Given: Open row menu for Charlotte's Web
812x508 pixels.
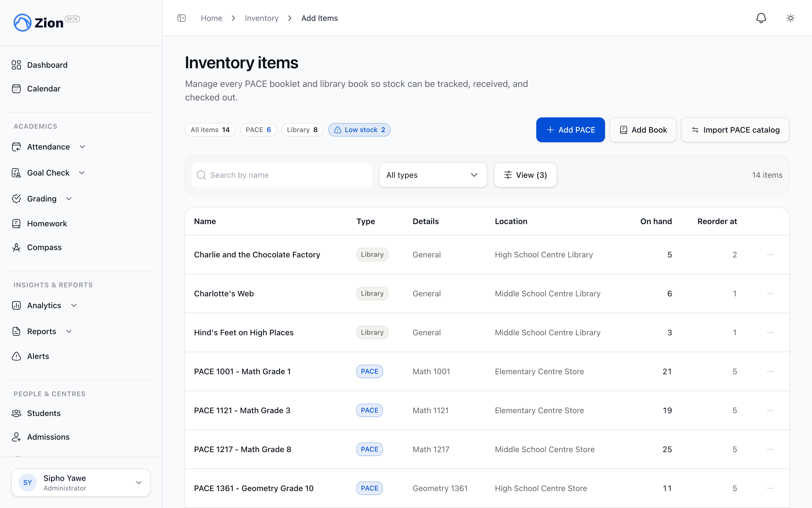Looking at the screenshot, I should click(x=770, y=294).
